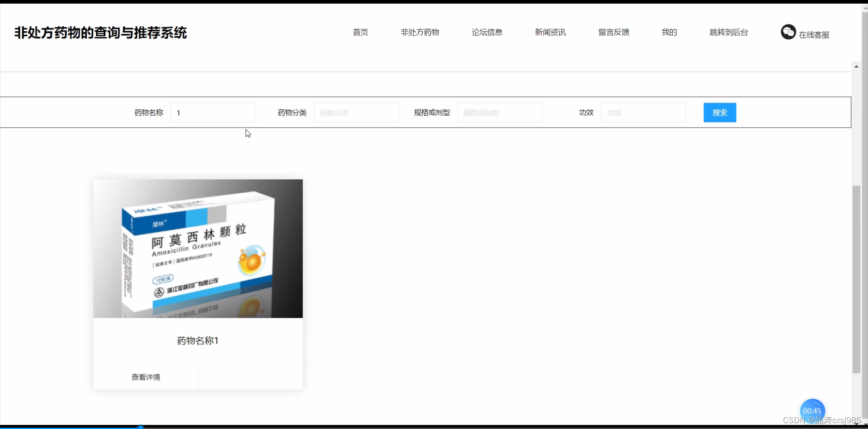
Task: Click inside the 药物分类 input field
Action: pos(356,112)
